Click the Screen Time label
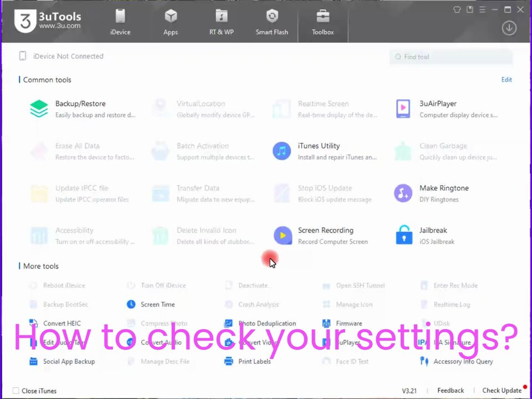This screenshot has width=532, height=399. (158, 304)
